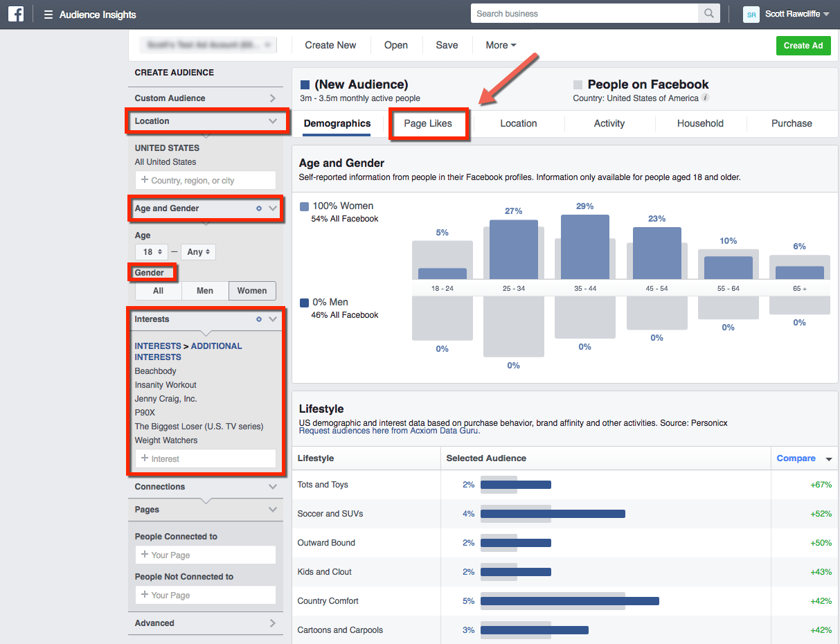Select All in the Gender filter
This screenshot has width=840, height=644.
click(158, 291)
